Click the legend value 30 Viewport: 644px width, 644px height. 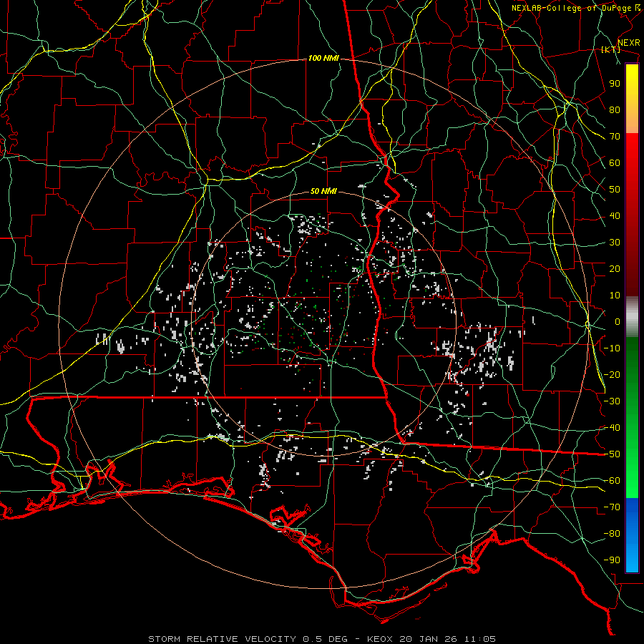click(x=615, y=243)
